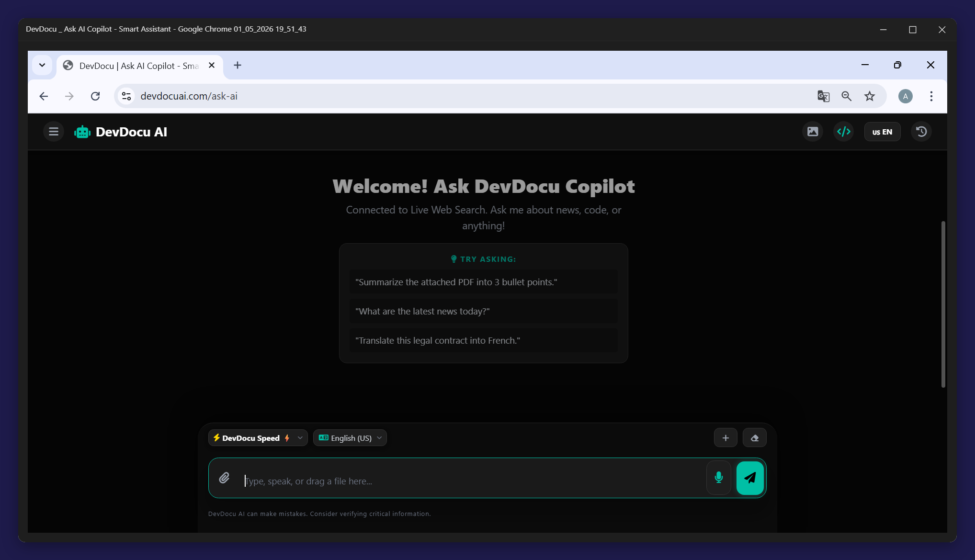Go forward with the browser forward arrow
This screenshot has height=560, width=975.
pos(69,96)
